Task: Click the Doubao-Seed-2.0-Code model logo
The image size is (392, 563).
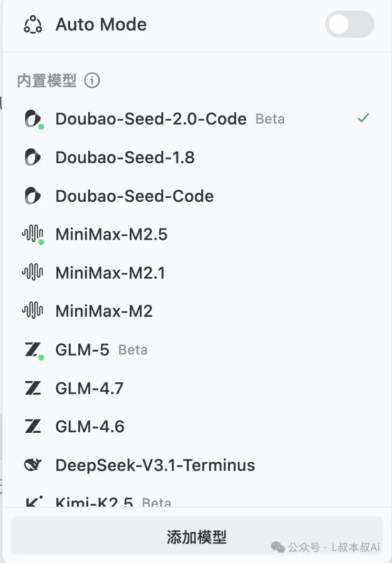Action: click(33, 119)
